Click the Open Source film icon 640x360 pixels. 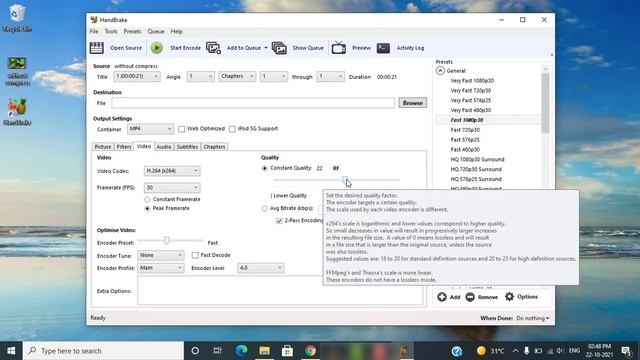tap(97, 48)
